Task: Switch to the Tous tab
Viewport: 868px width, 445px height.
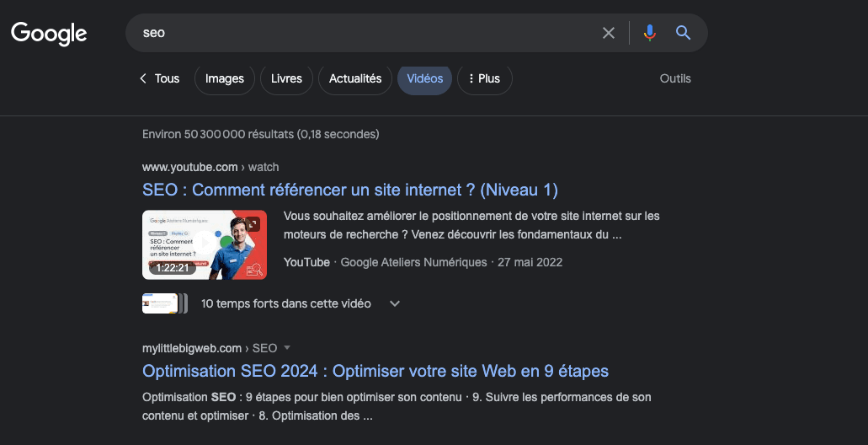Action: (x=167, y=78)
